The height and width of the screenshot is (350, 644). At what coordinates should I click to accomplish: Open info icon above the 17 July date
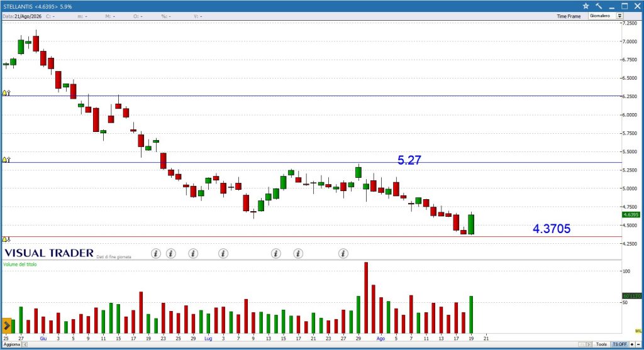pos(298,254)
